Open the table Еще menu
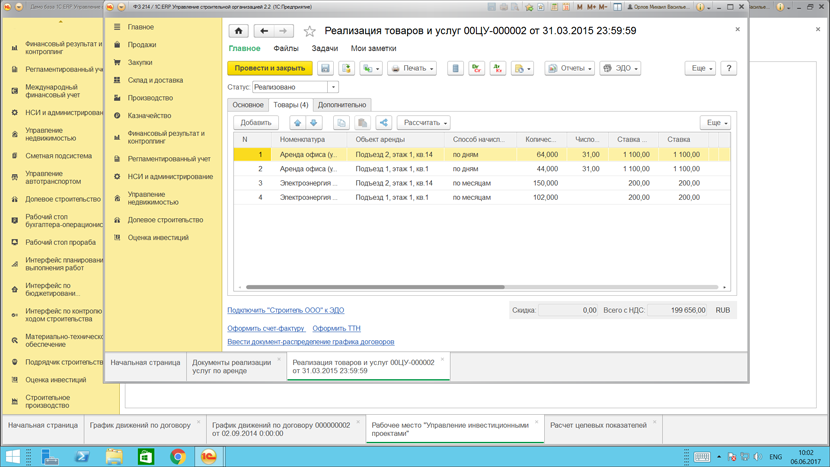This screenshot has height=467, width=830. coord(715,123)
